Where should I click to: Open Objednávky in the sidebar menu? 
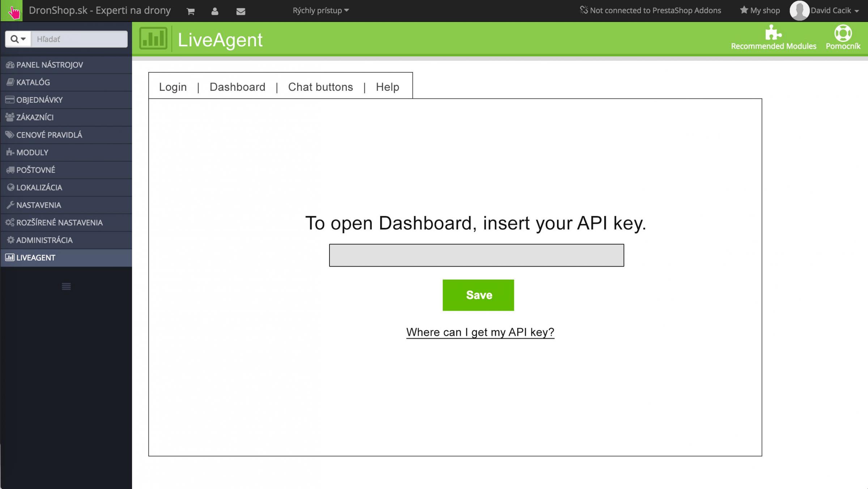point(39,100)
